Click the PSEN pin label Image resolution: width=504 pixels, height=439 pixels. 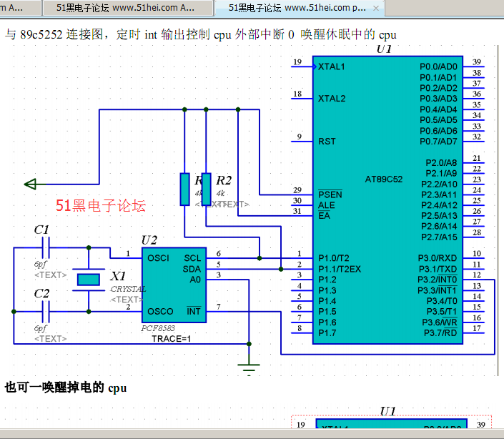click(330, 194)
